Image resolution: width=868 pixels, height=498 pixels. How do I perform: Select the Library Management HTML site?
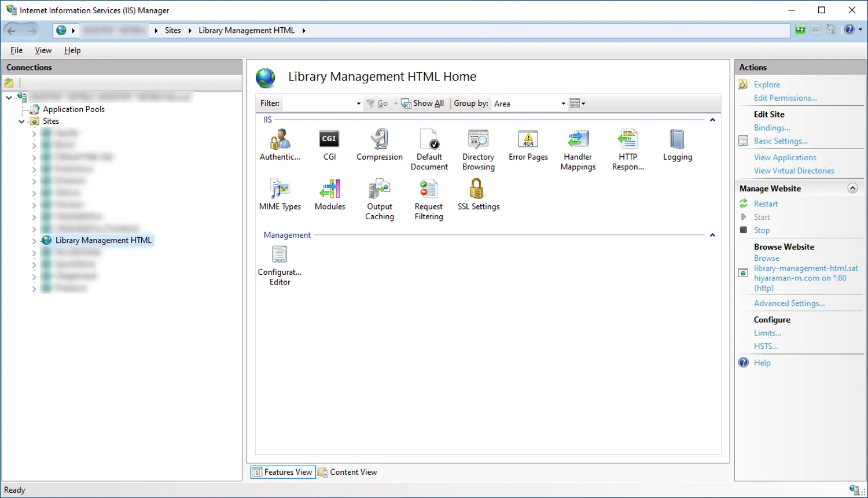tap(103, 241)
